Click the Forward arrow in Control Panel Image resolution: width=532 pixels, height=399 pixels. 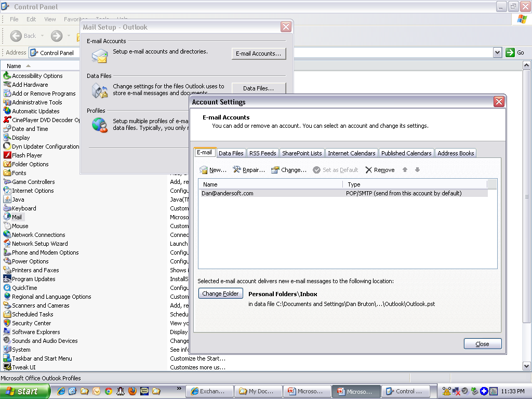pyautogui.click(x=57, y=36)
